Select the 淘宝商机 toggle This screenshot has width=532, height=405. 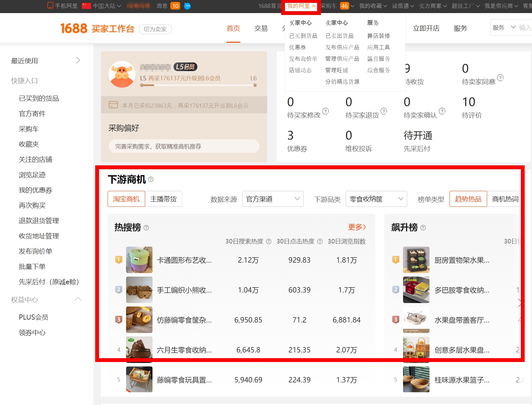(126, 199)
